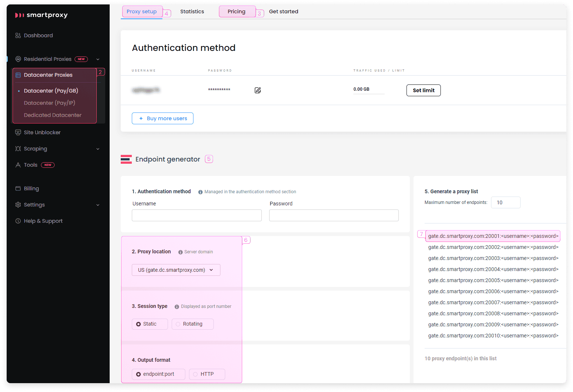This screenshot has width=573, height=392.
Task: Click the Help & Support question icon
Action: pyautogui.click(x=18, y=221)
